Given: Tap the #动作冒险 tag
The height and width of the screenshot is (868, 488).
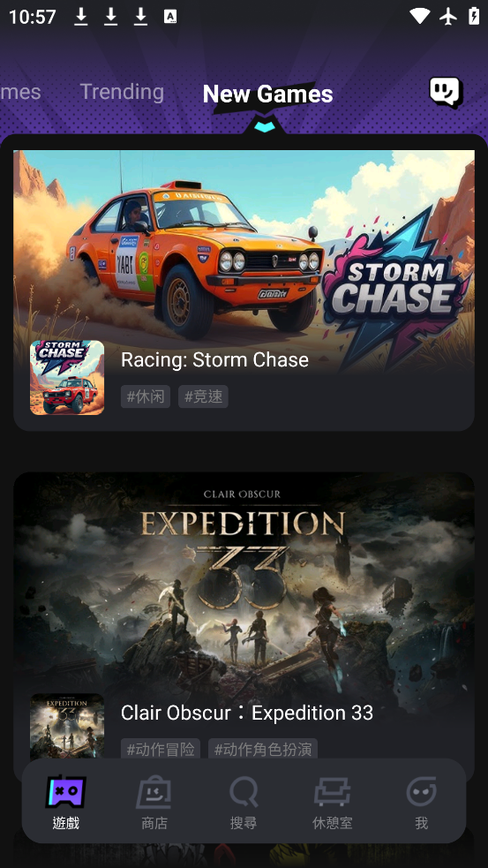Looking at the screenshot, I should pyautogui.click(x=161, y=750).
